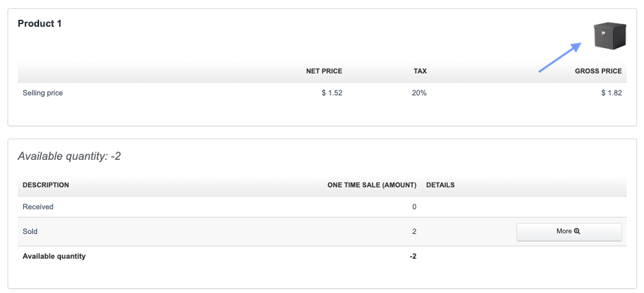This screenshot has height=293, width=644.
Task: Click the italic Available quantity: -2 heading
Action: pyautogui.click(x=69, y=156)
